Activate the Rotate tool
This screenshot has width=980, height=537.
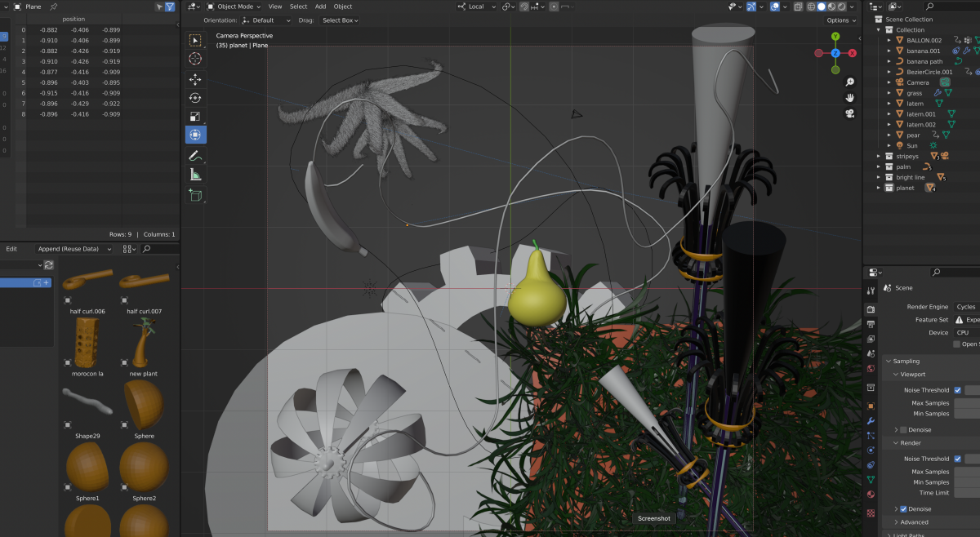coord(195,98)
